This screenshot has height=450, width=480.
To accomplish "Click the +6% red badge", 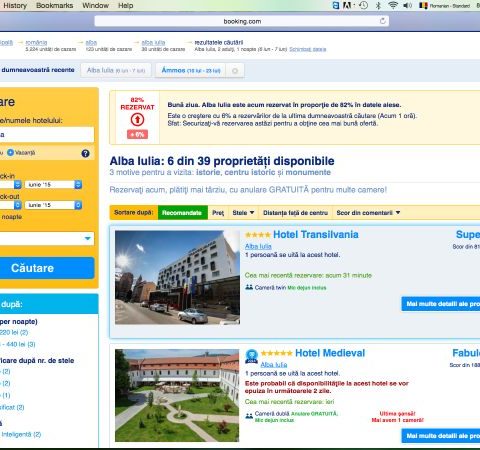I will point(137,134).
